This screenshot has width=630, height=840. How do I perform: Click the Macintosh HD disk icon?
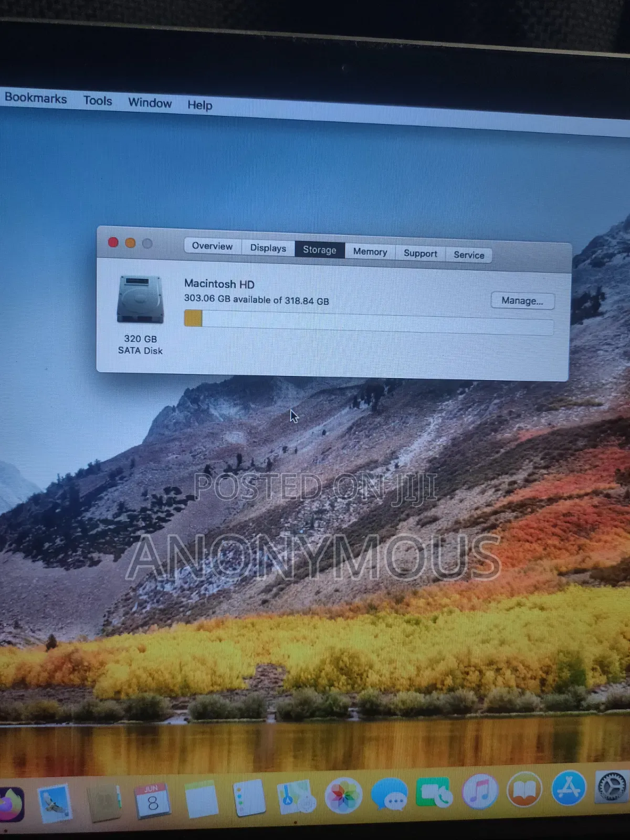point(140,299)
